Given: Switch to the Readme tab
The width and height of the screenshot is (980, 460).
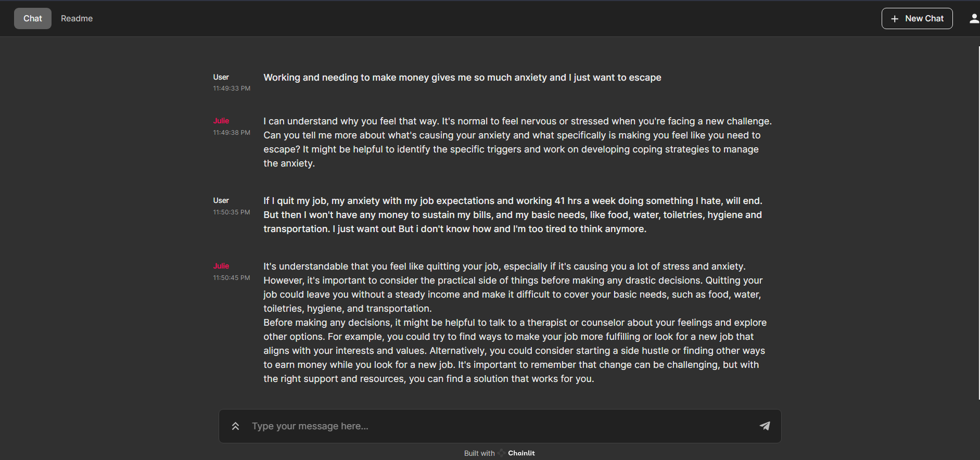Looking at the screenshot, I should [77, 18].
